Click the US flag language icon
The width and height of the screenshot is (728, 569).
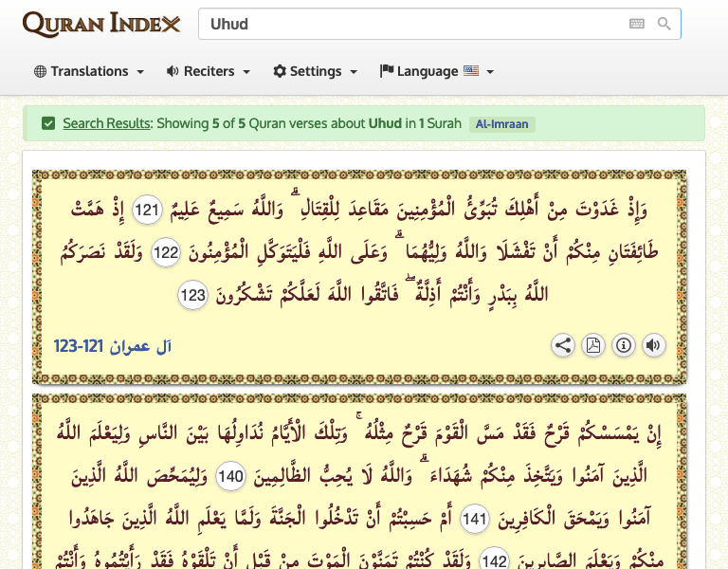471,70
